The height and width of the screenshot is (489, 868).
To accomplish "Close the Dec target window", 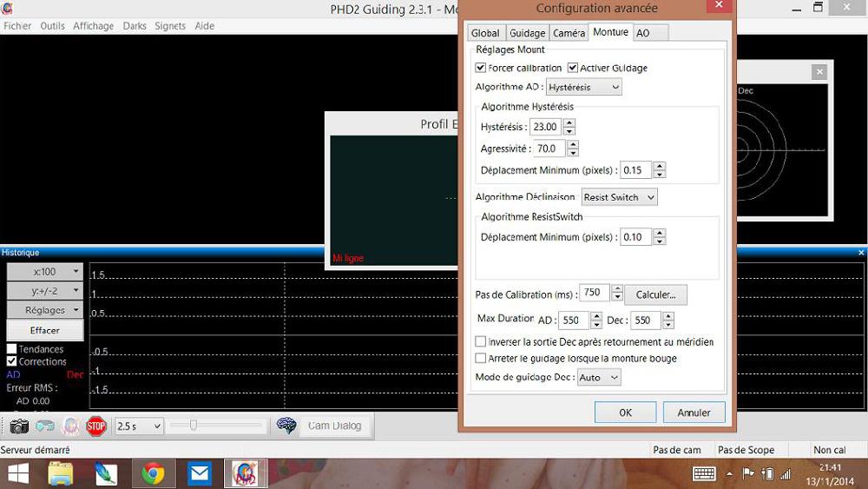I will coord(819,71).
